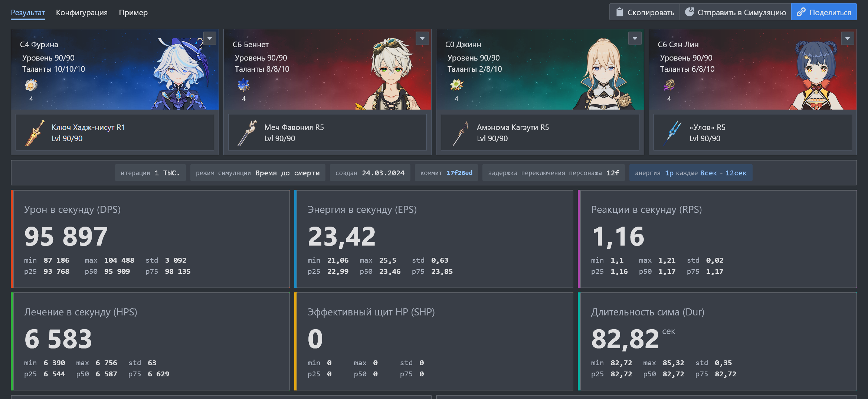
Task: Expand the Сян Лин card dropdown arrow
Action: pyautogui.click(x=848, y=38)
